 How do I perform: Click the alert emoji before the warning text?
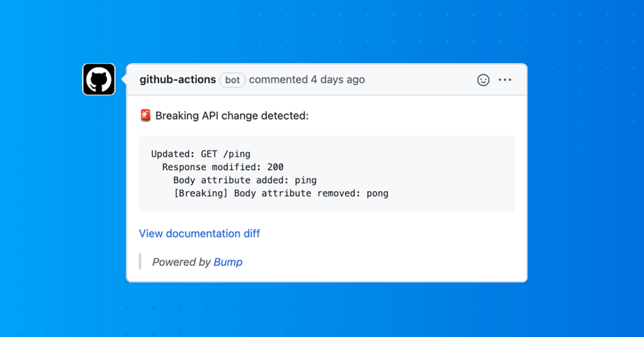pos(145,115)
